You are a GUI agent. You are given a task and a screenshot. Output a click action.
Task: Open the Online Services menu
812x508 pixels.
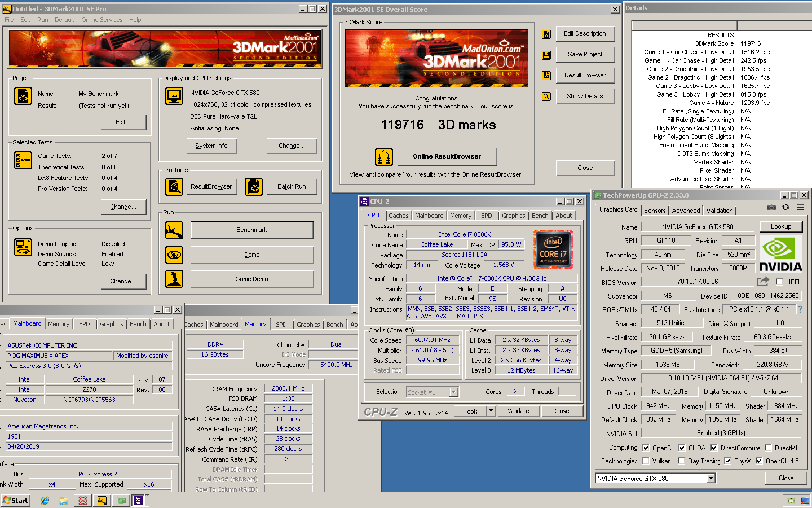[x=101, y=20]
